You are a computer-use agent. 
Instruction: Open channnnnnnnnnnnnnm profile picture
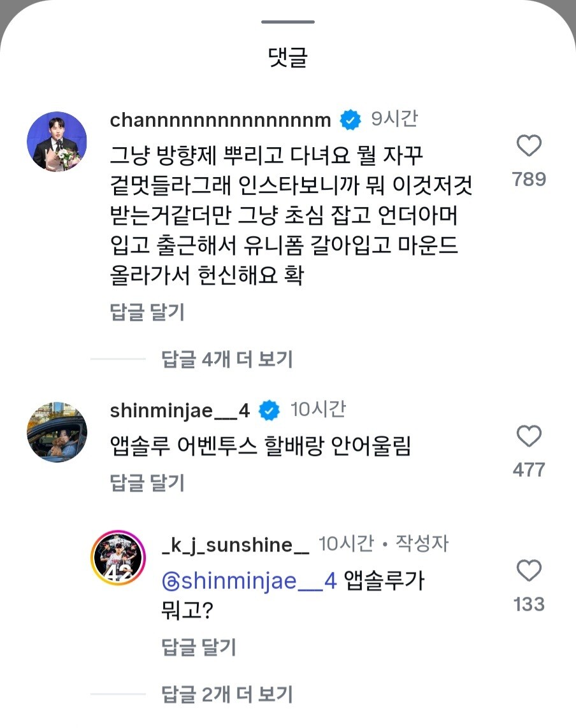coord(57,141)
